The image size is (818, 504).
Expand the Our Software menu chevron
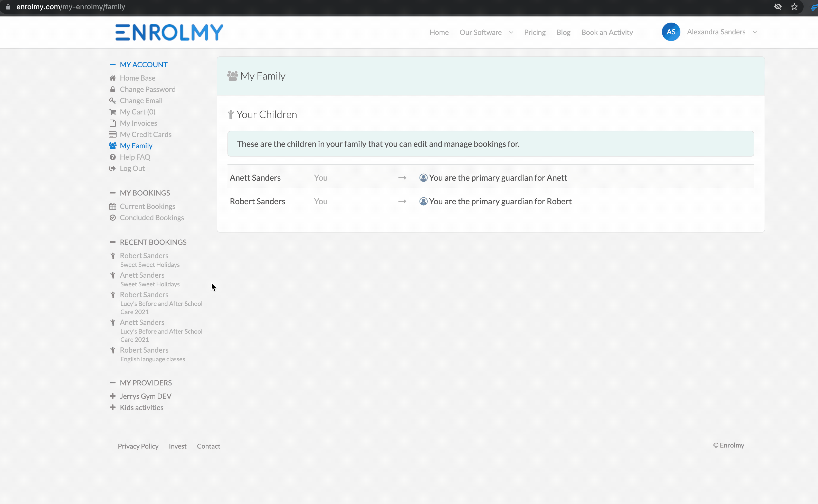click(x=511, y=33)
